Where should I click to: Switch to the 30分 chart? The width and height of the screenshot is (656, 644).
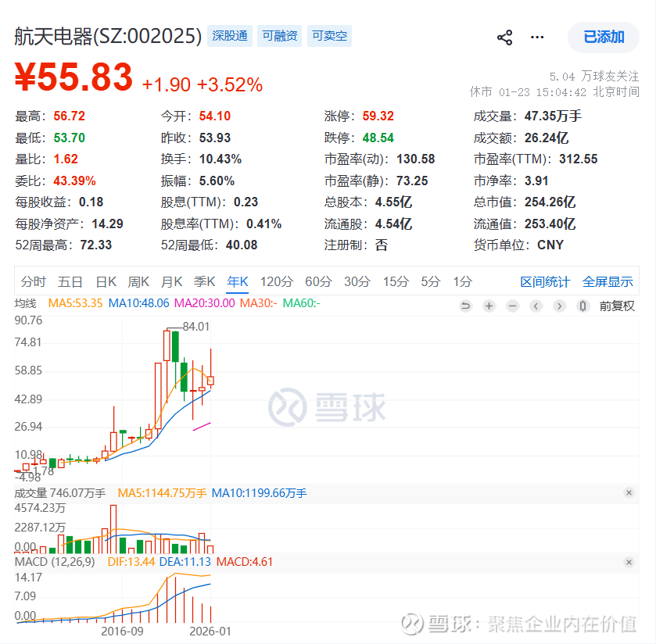[357, 281]
